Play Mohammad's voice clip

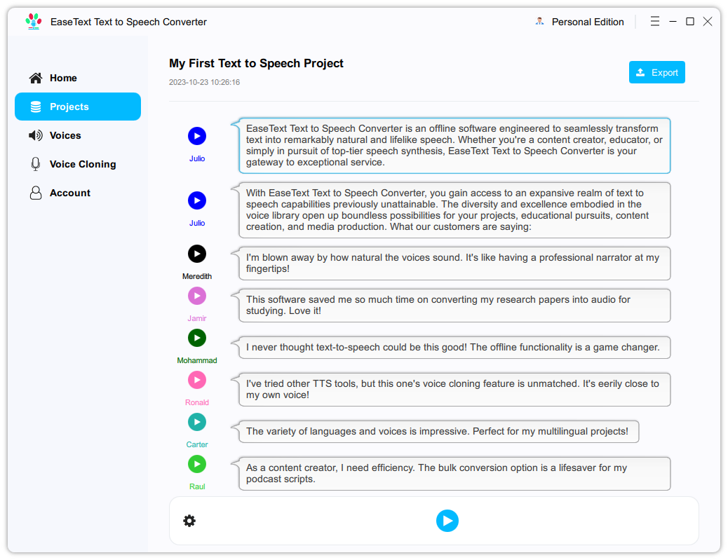(x=197, y=338)
